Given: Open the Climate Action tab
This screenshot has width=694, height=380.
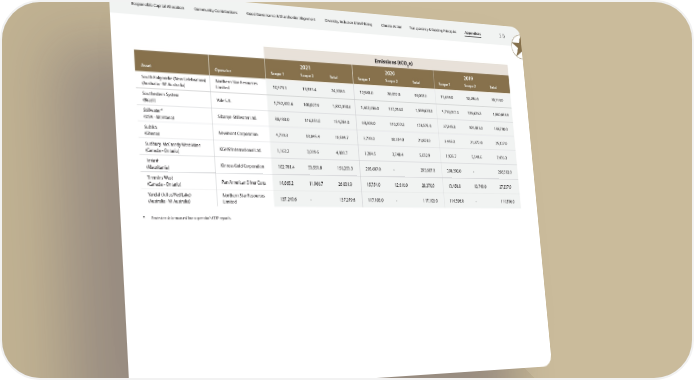Looking at the screenshot, I should click(x=391, y=26).
